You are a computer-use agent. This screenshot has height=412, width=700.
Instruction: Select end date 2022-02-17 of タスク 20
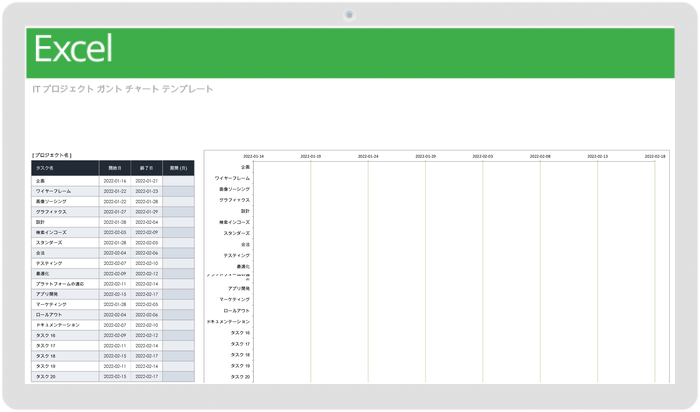point(146,376)
